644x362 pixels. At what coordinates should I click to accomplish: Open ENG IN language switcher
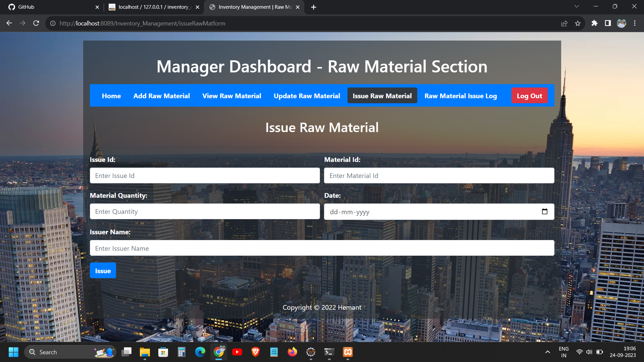[x=563, y=352]
